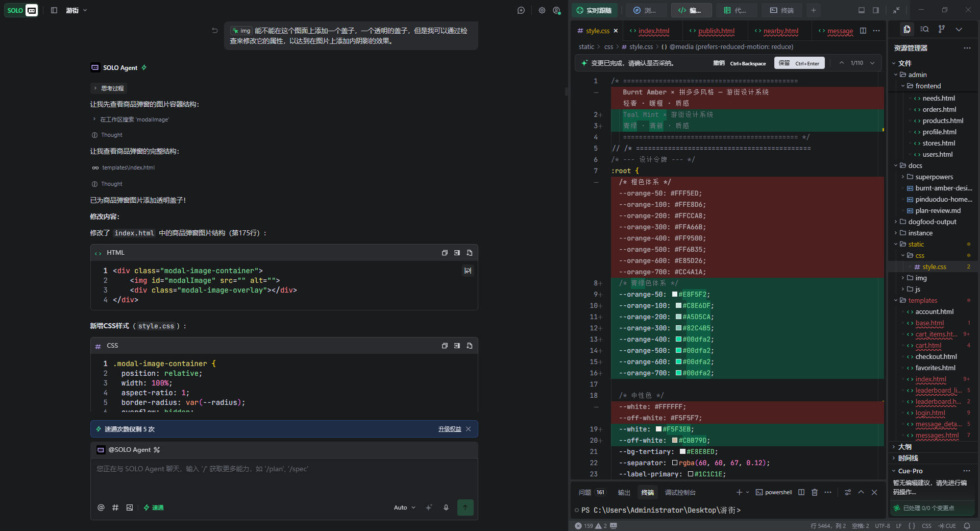Apply the CSS code block to file
The height and width of the screenshot is (531, 980).
click(x=470, y=346)
